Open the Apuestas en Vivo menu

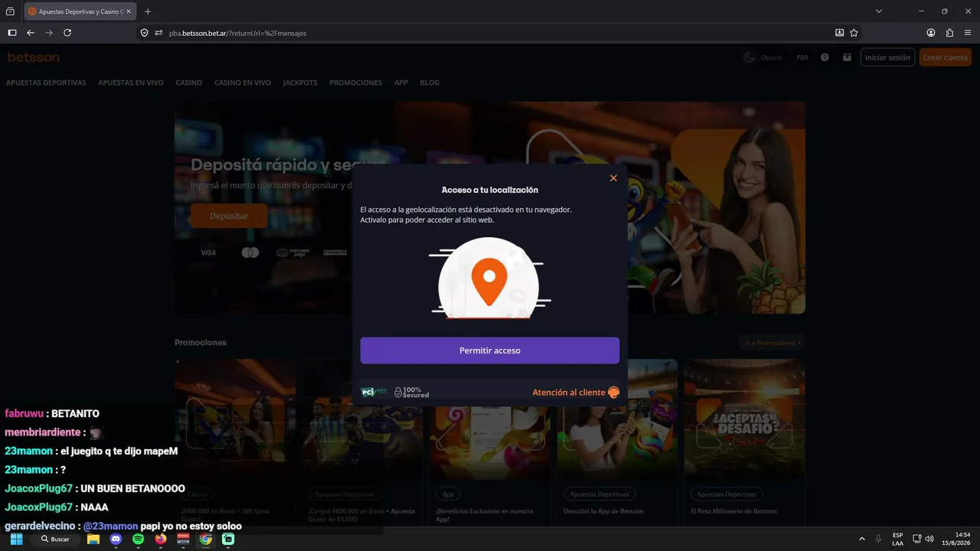point(131,83)
